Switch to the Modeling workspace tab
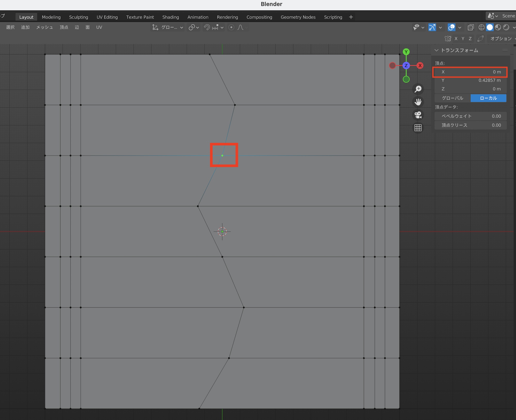The width and height of the screenshot is (516, 420). pyautogui.click(x=51, y=17)
